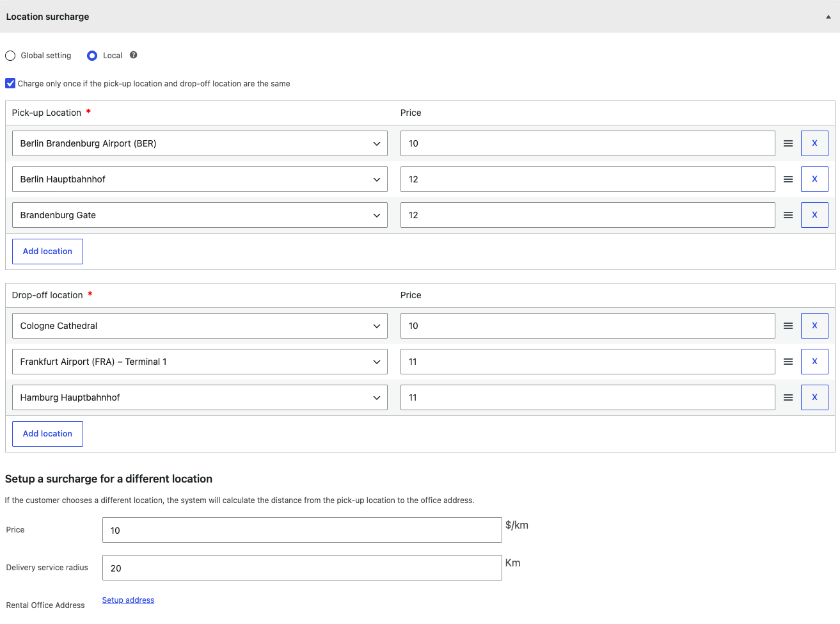Toggle the charge only once checkbox
Image resolution: width=840 pixels, height=624 pixels.
pyautogui.click(x=10, y=83)
